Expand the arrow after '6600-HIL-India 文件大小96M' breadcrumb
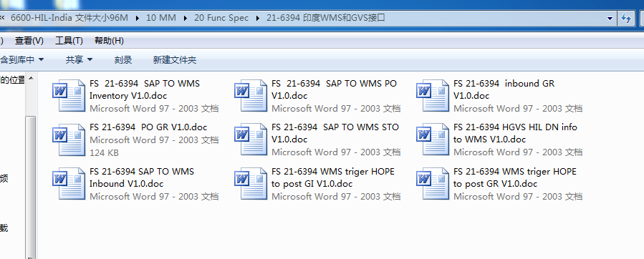Screen dimensions: 644x259 click(137, 18)
